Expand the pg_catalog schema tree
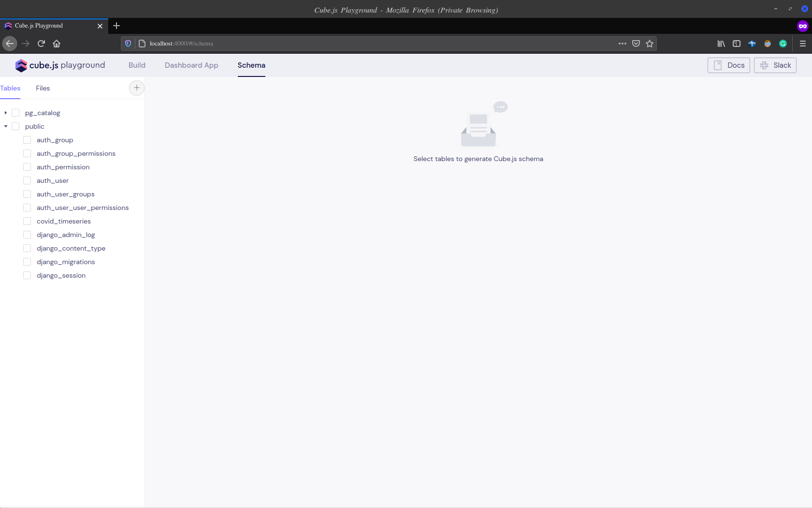Viewport: 812px width, 508px height. tap(5, 112)
